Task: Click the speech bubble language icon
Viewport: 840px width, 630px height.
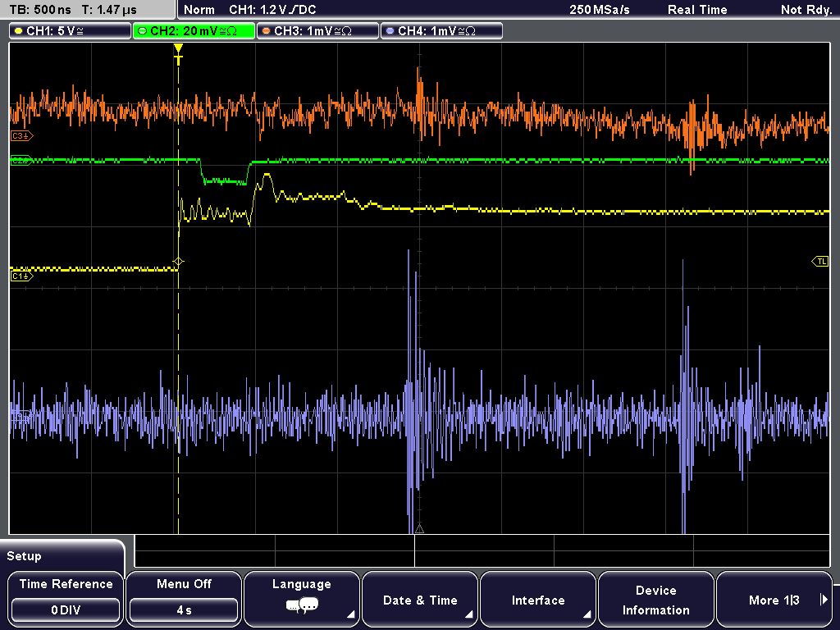Action: pyautogui.click(x=302, y=606)
